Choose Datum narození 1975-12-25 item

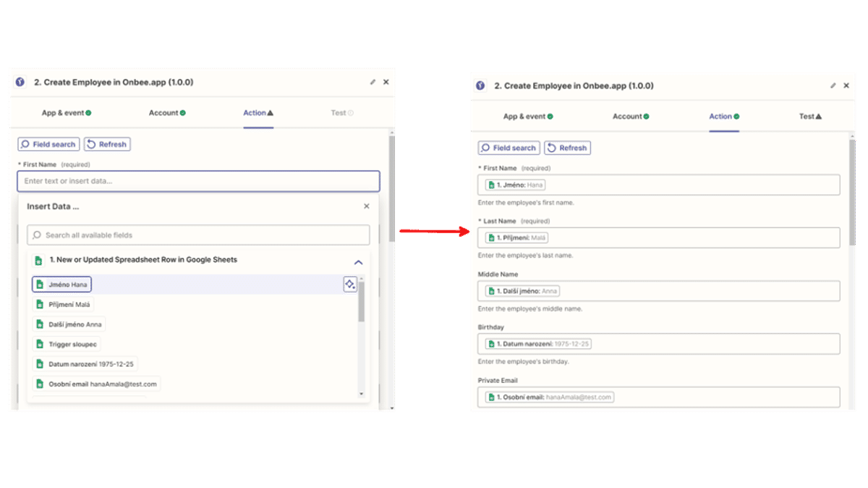point(84,364)
